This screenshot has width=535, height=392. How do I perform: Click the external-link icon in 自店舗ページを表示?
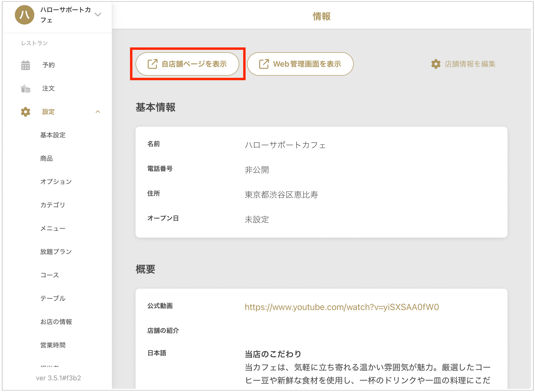click(x=153, y=64)
